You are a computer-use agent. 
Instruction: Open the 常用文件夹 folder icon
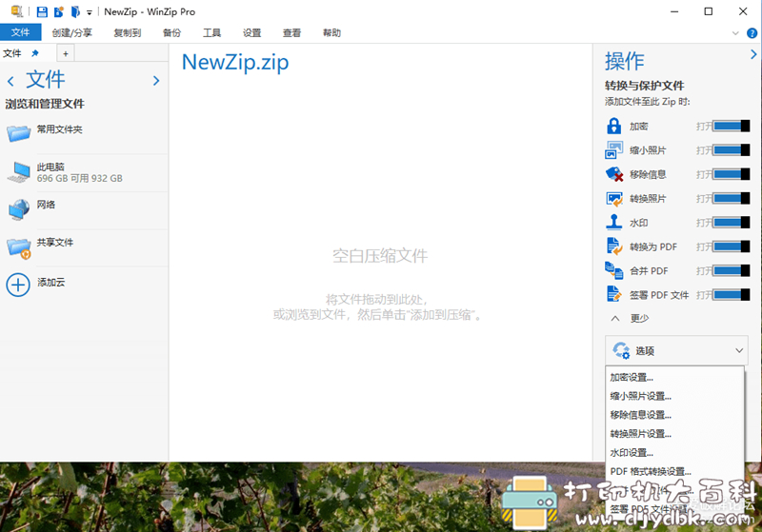point(19,132)
